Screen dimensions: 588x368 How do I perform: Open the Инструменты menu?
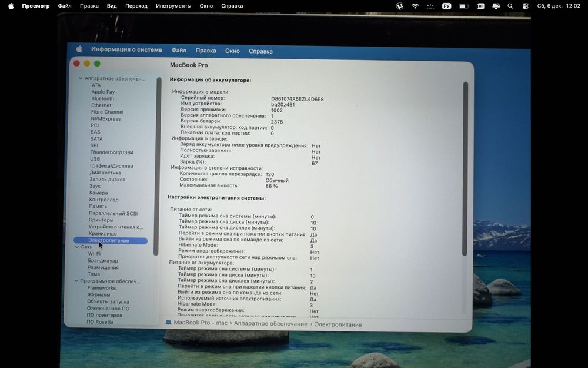[x=173, y=6]
